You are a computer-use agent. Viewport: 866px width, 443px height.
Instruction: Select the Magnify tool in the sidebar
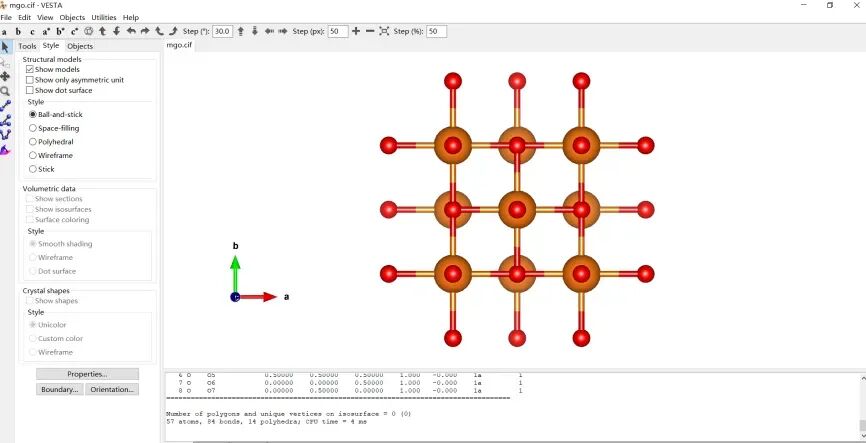[5, 90]
